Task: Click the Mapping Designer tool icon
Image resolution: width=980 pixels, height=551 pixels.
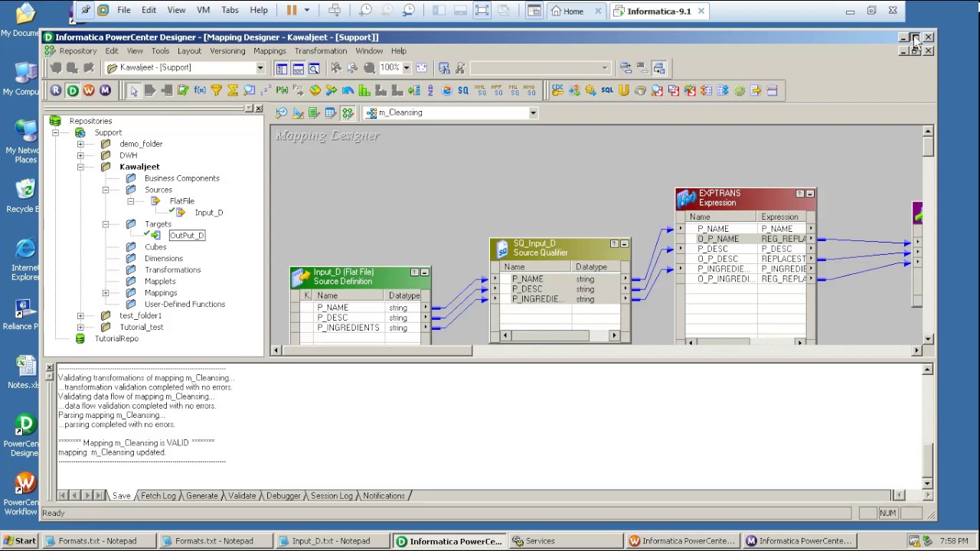Action: [348, 112]
